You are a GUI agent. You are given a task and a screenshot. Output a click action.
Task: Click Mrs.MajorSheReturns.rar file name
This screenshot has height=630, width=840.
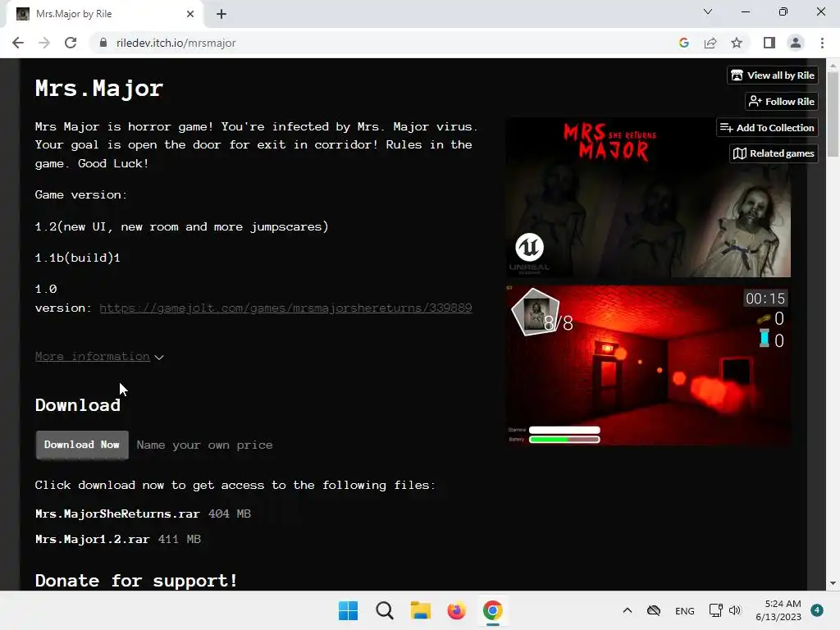pyautogui.click(x=117, y=514)
